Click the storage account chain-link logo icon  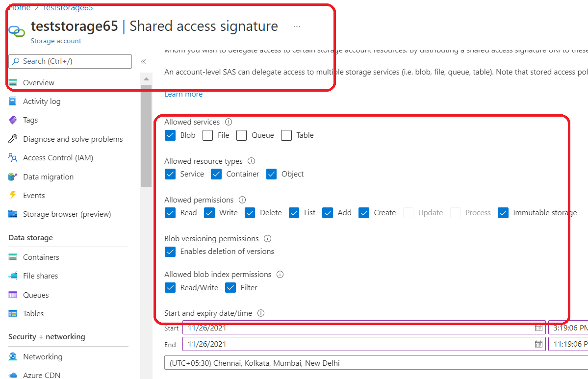point(17,31)
